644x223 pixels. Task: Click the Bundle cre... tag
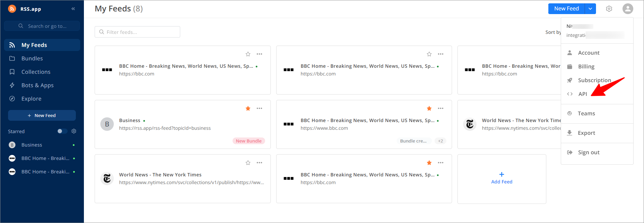click(x=413, y=141)
